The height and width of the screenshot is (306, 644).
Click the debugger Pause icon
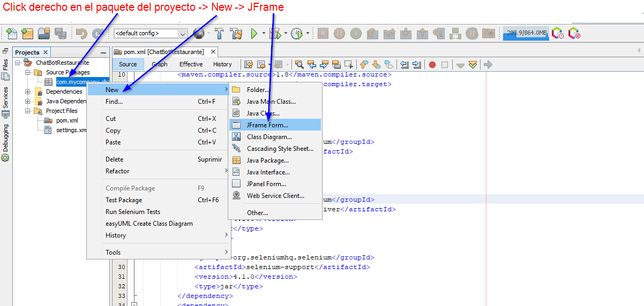point(339,33)
